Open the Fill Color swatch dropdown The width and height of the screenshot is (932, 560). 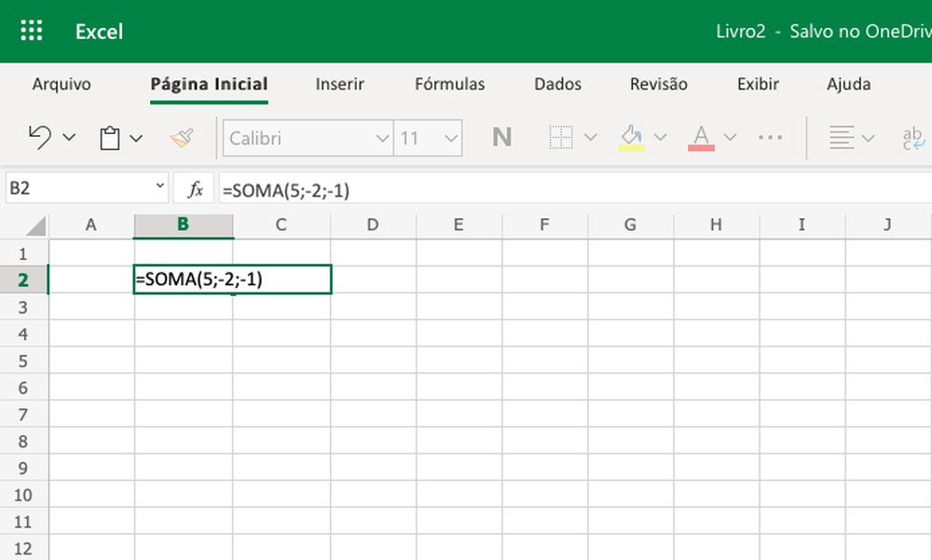pyautogui.click(x=663, y=137)
